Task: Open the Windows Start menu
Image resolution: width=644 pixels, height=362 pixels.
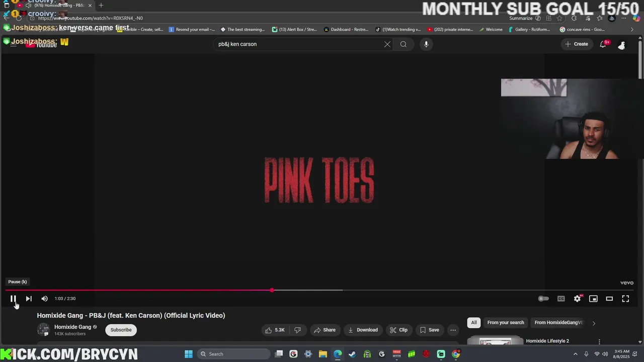Action: point(188,354)
